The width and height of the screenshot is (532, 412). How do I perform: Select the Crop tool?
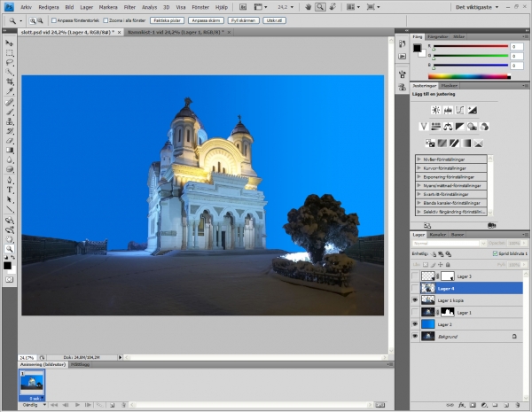click(x=10, y=82)
